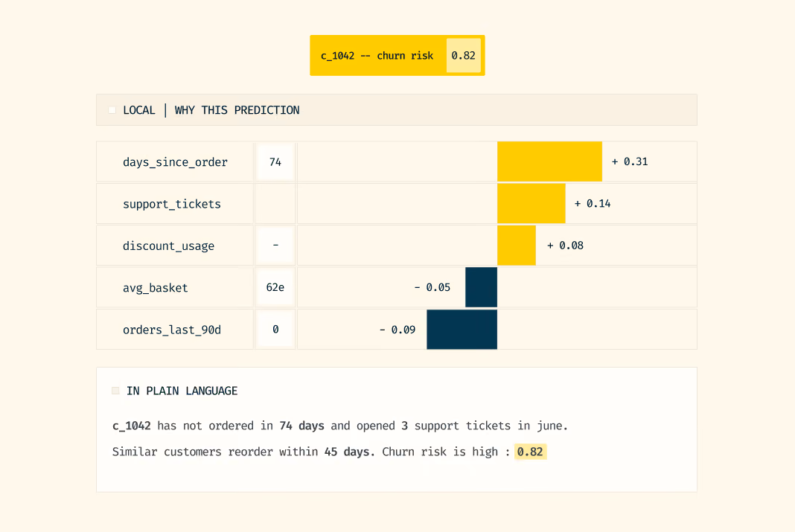
Task: Click the dash value cell for discount_usage
Action: coord(275,246)
